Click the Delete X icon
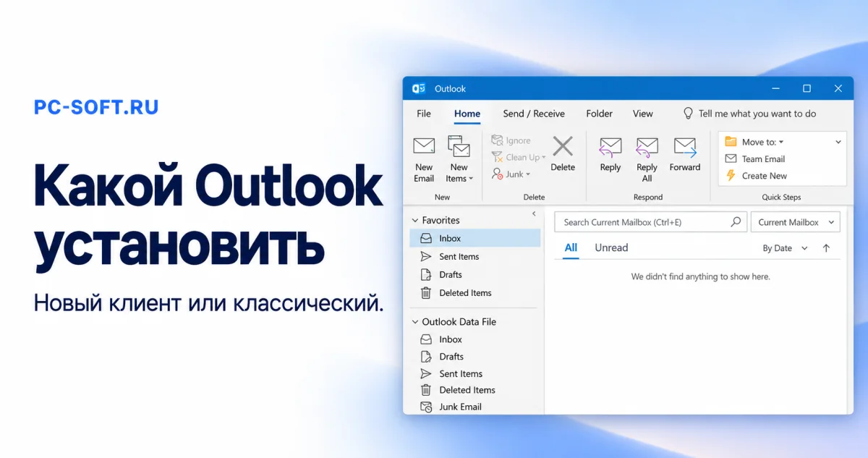868x458 pixels. pos(563,146)
